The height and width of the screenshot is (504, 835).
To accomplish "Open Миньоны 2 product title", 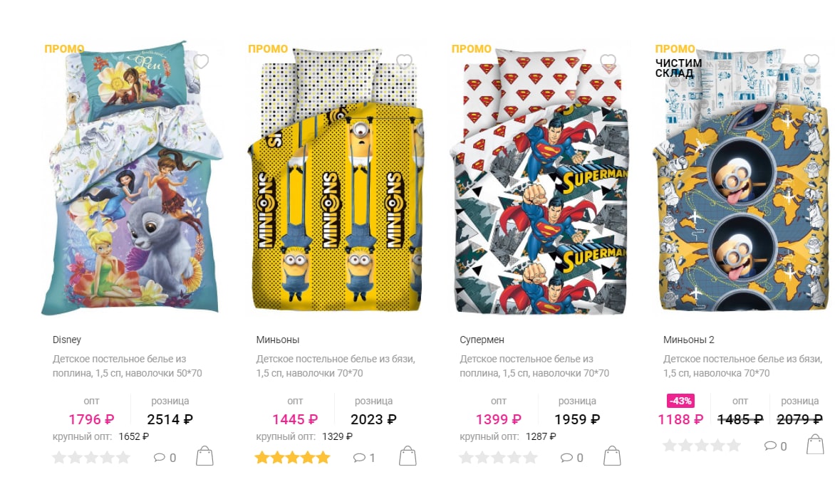I will coord(688,340).
